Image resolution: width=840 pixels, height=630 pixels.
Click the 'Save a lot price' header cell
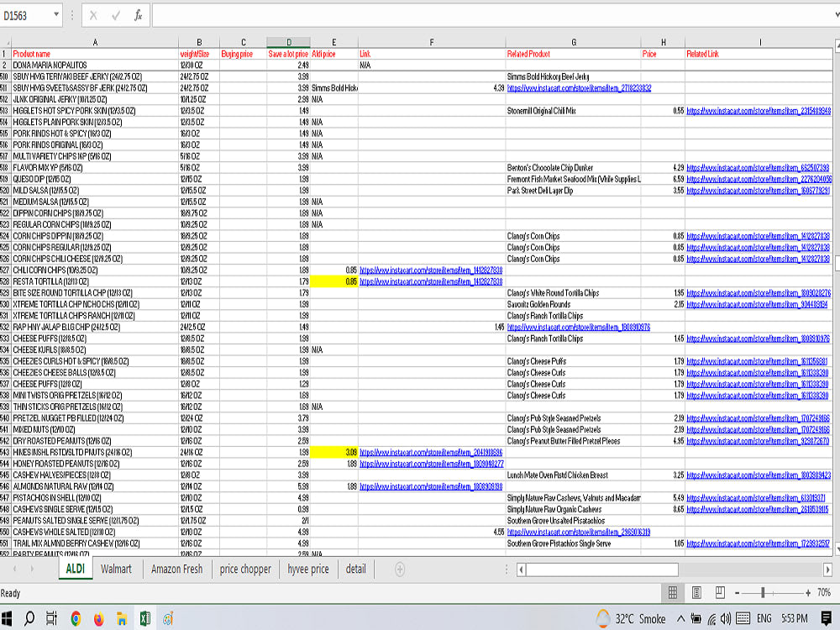(x=288, y=54)
